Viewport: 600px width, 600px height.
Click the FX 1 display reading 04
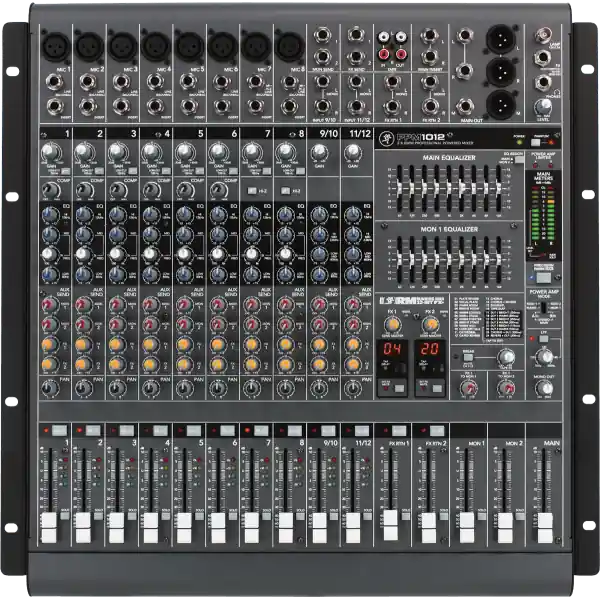click(392, 349)
